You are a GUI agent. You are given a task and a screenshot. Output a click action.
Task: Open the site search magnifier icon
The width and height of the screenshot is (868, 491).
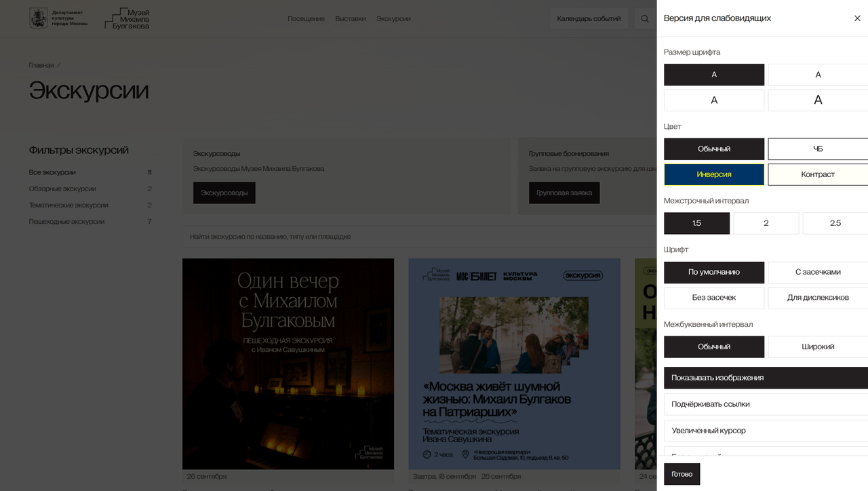pos(645,19)
